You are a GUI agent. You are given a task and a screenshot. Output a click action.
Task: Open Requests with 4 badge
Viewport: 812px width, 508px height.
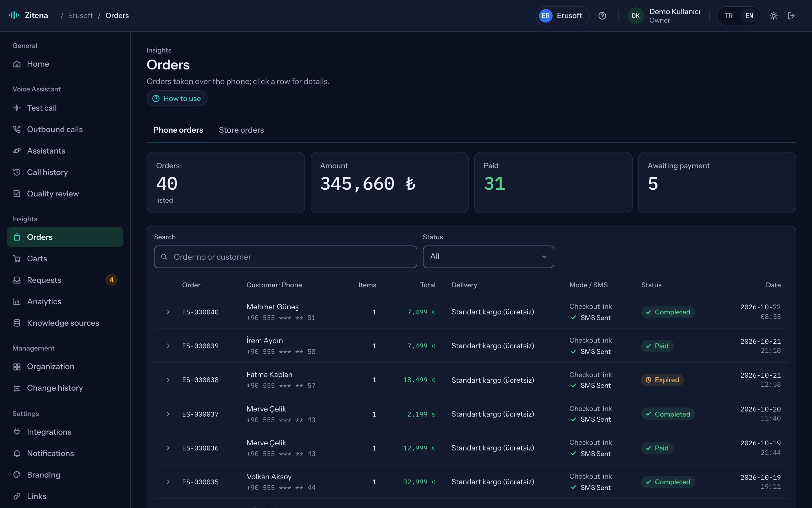65,280
